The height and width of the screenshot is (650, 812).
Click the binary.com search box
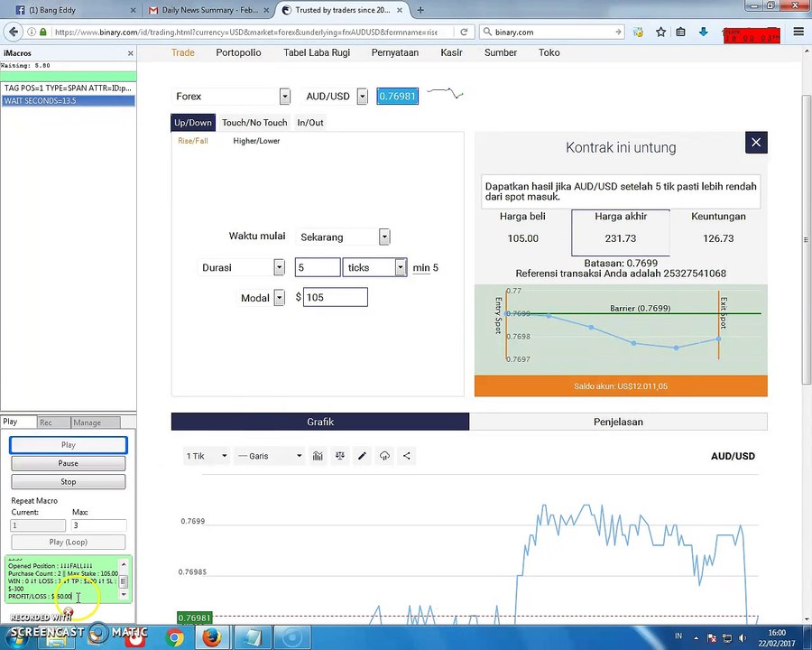(551, 32)
